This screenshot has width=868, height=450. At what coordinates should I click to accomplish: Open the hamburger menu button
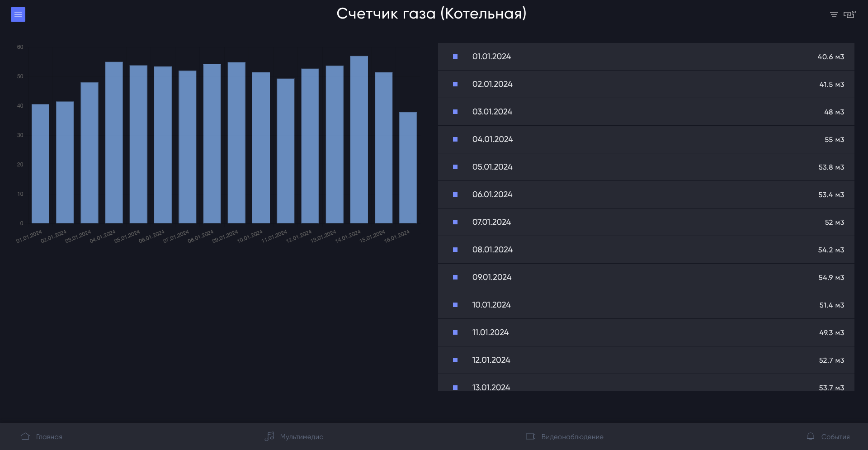(18, 14)
